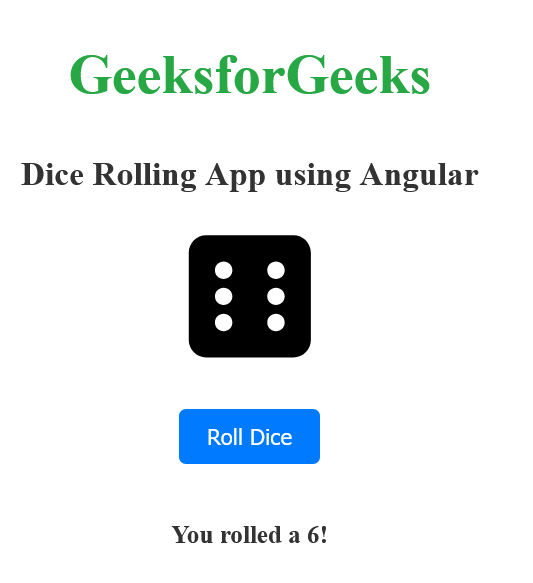Click the word You in the result message
The image size is (533, 583).
(x=192, y=535)
